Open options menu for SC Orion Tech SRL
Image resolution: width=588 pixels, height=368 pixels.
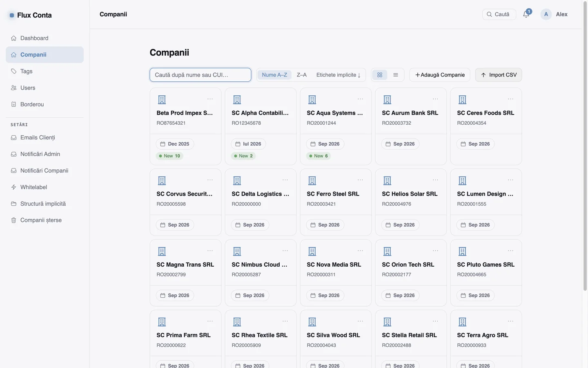coord(435,251)
